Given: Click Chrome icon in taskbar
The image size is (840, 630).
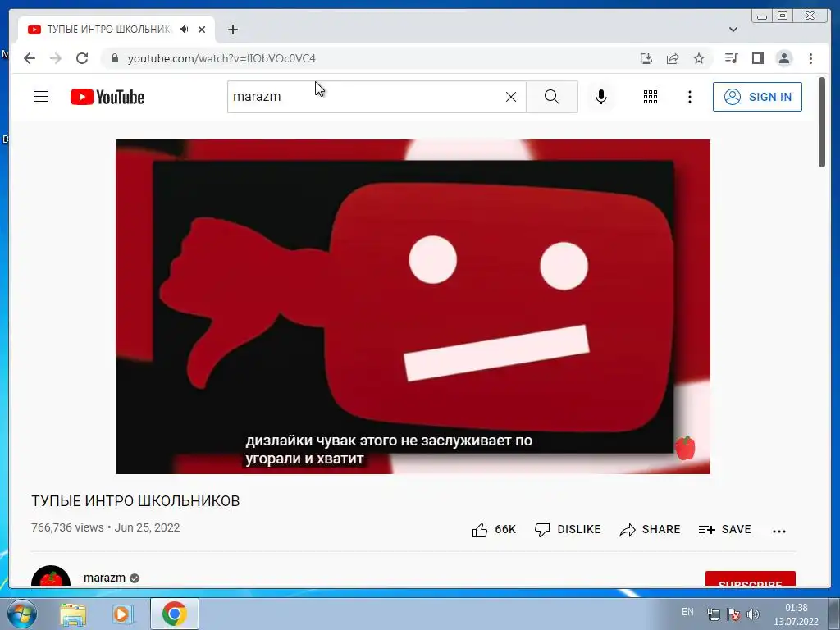Looking at the screenshot, I should pos(175,614).
